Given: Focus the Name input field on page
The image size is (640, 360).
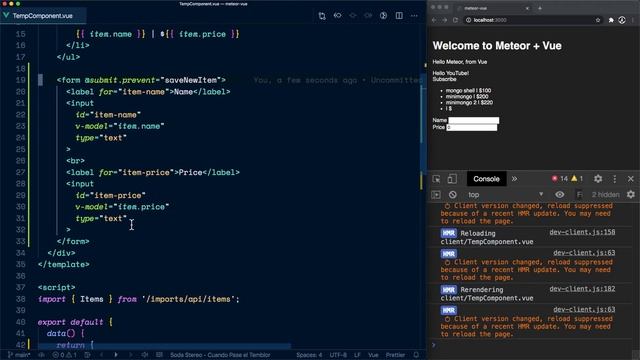Looking at the screenshot, I should coord(474,120).
